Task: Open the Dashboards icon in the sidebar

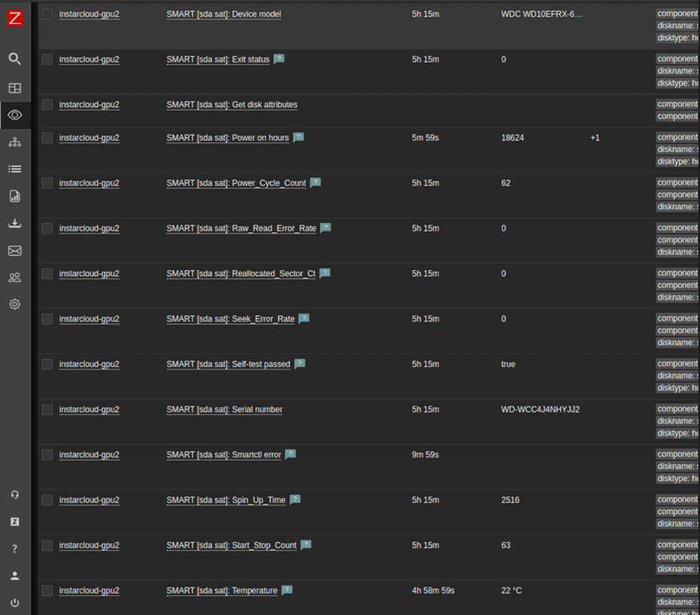Action: click(14, 88)
